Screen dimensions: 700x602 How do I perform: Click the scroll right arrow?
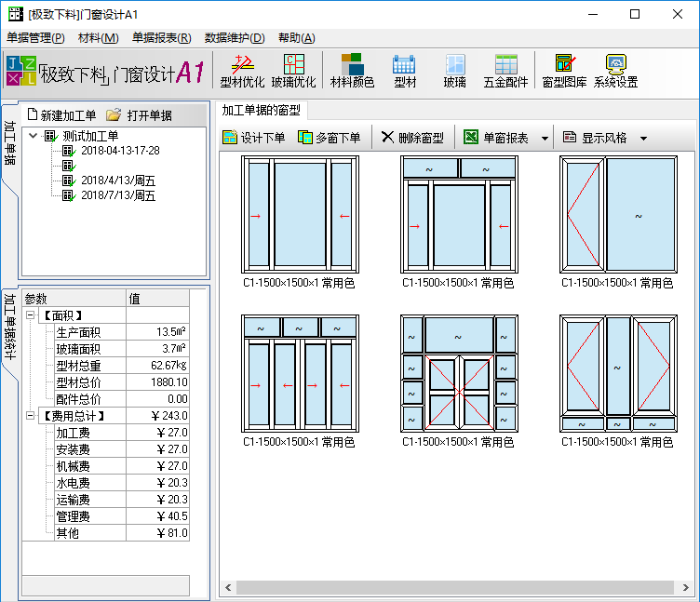[x=686, y=587]
